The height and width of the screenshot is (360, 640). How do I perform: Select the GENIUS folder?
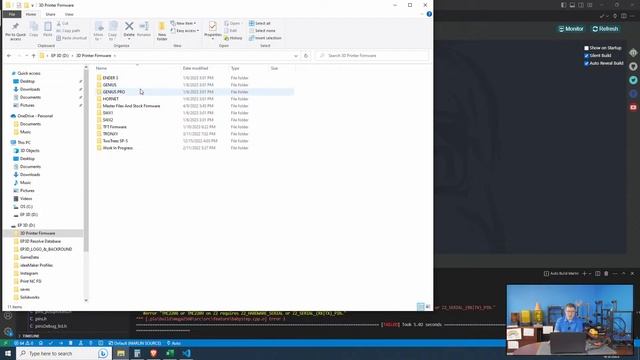(x=109, y=85)
